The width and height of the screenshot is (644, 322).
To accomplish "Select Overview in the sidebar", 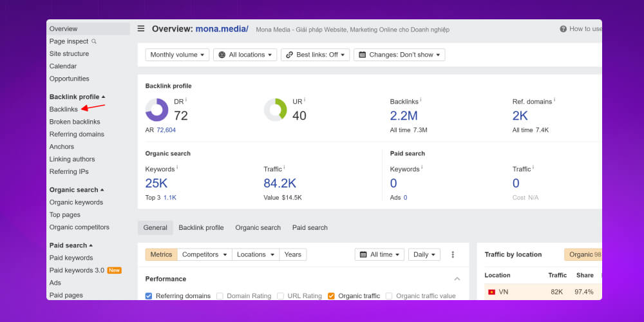I will coord(88,29).
